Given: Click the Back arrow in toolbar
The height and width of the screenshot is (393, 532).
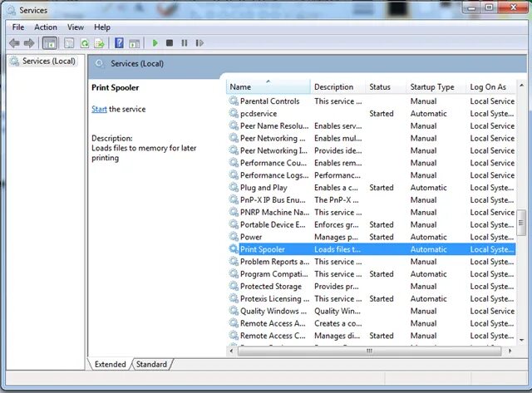Looking at the screenshot, I should (14, 43).
